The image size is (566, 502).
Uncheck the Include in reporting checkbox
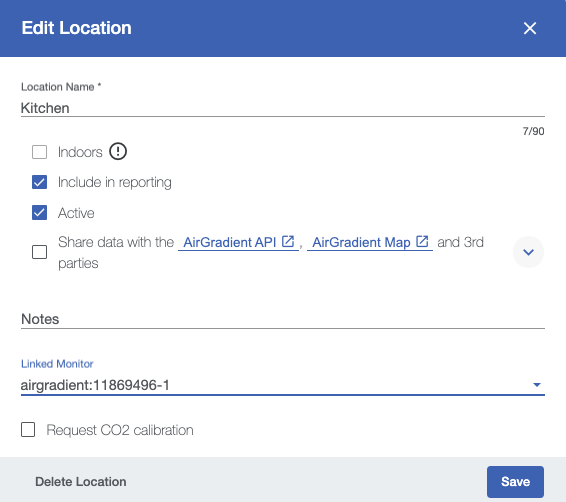click(39, 182)
